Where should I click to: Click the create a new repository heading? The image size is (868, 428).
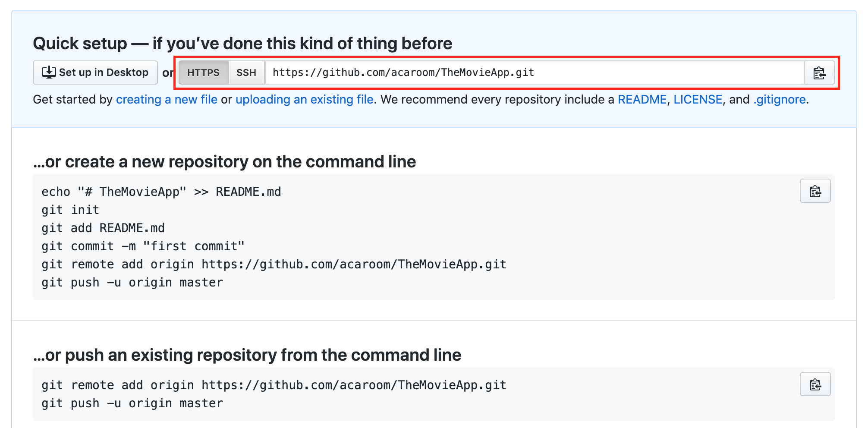coord(224,162)
